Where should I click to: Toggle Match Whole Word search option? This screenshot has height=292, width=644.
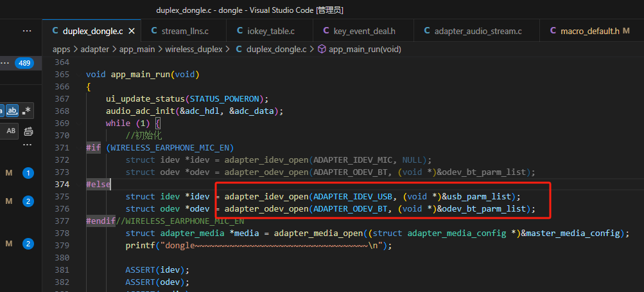click(x=12, y=110)
